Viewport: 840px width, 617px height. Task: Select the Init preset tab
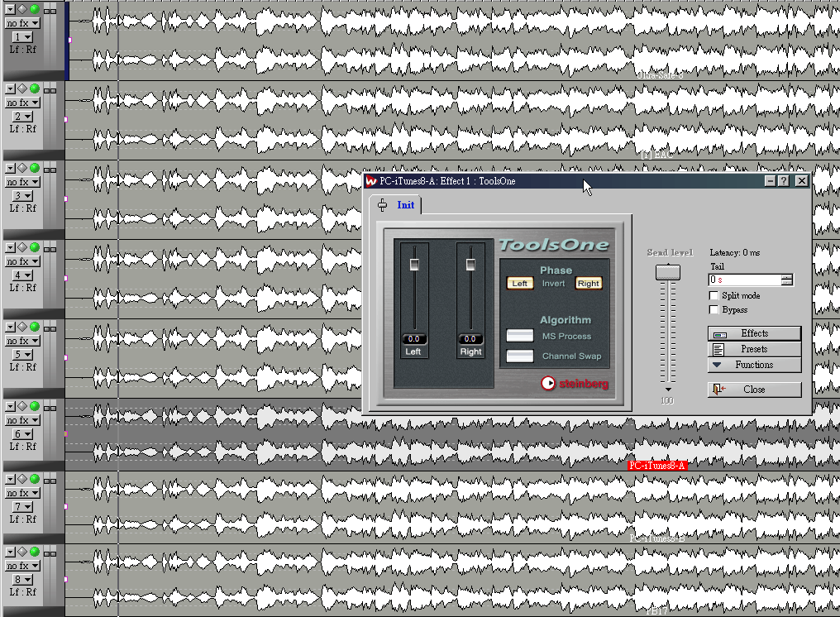(x=405, y=205)
